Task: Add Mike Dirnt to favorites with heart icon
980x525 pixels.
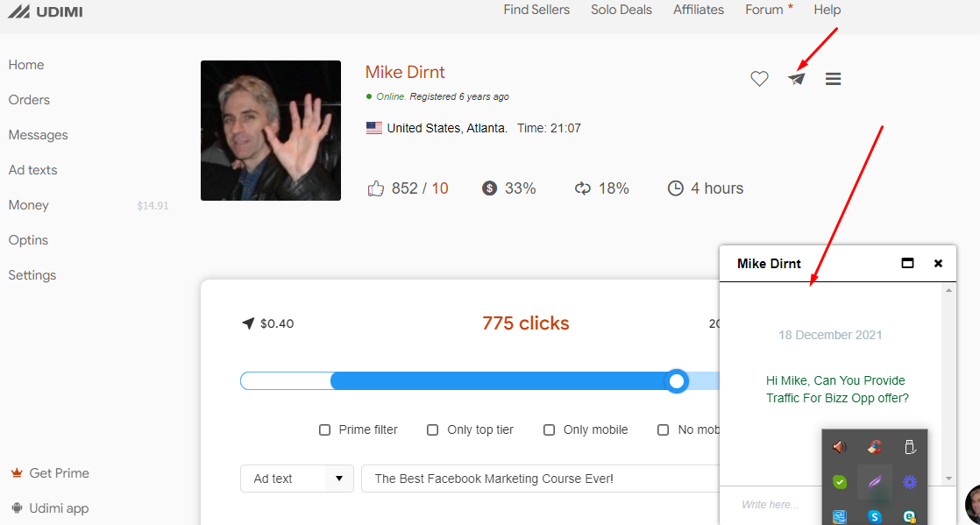Action: coord(759,79)
